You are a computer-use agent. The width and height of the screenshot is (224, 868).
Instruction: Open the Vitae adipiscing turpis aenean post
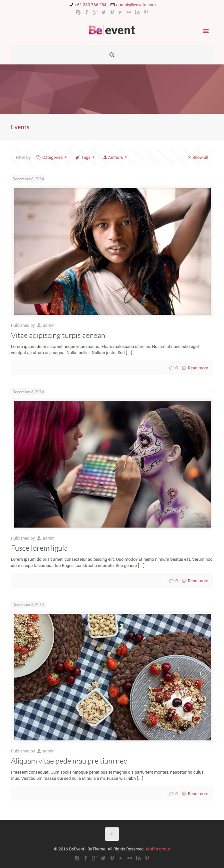(x=58, y=335)
